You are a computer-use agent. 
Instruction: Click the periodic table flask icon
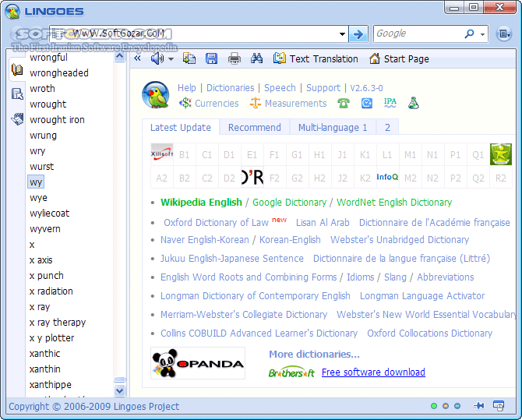(414, 103)
